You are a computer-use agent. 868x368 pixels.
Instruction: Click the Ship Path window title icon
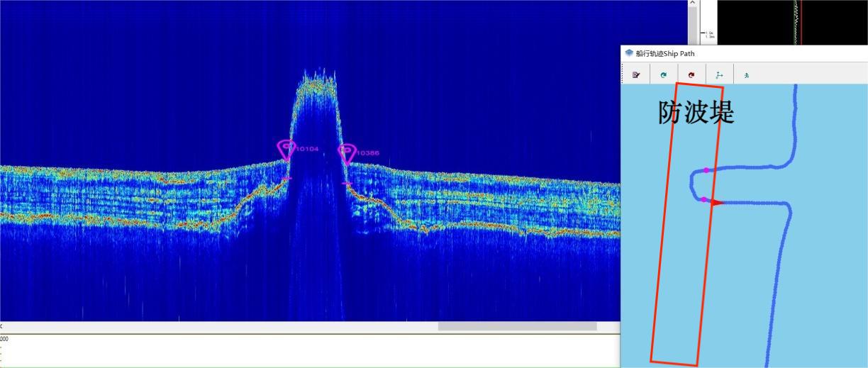coord(629,53)
